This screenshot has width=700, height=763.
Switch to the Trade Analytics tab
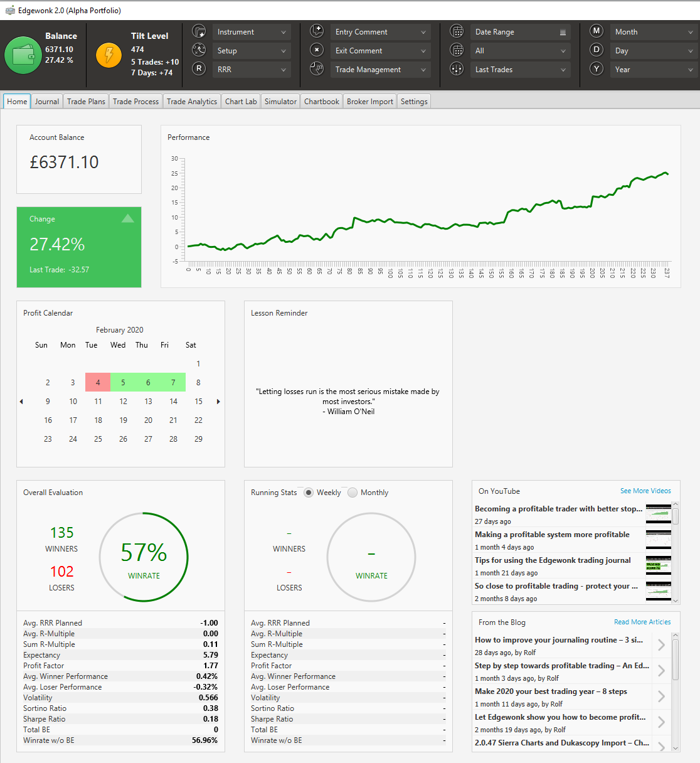pyautogui.click(x=192, y=102)
